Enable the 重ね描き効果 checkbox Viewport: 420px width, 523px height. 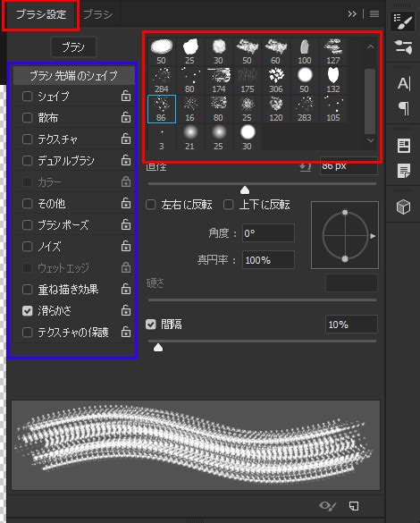(x=27, y=289)
